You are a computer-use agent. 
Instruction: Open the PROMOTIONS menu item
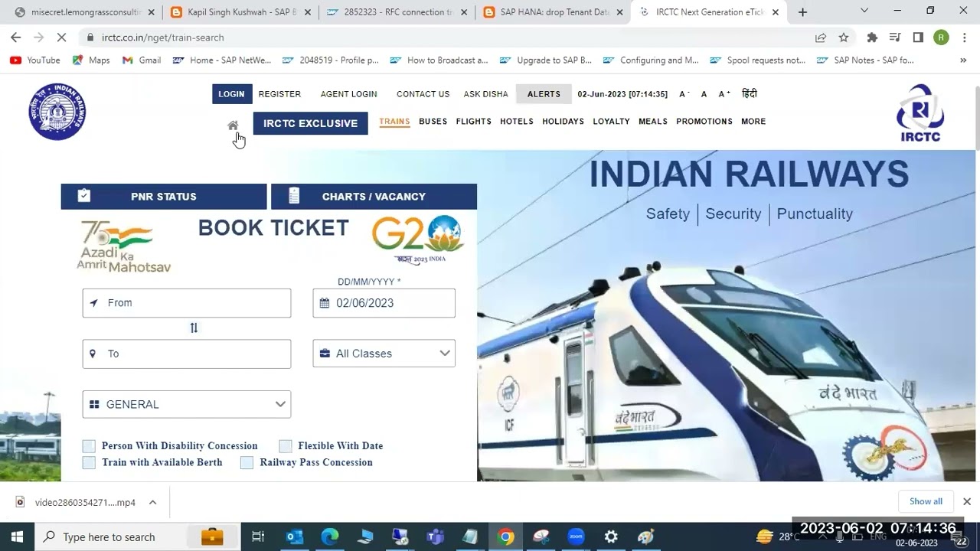pyautogui.click(x=704, y=122)
